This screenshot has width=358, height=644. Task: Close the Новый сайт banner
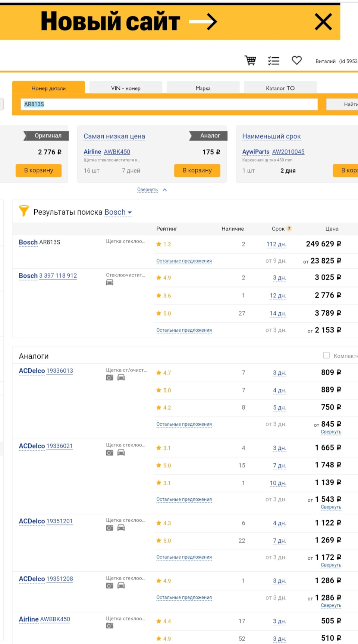point(323,22)
